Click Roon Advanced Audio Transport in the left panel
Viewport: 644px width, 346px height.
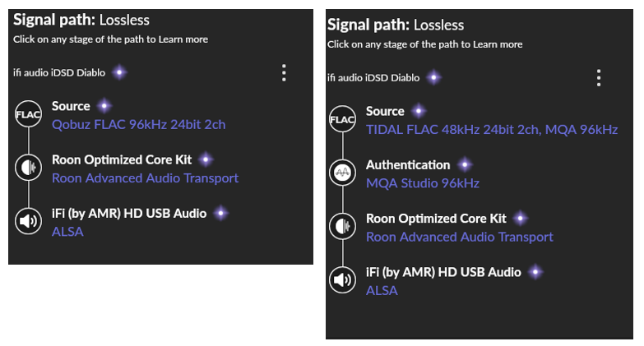point(145,178)
